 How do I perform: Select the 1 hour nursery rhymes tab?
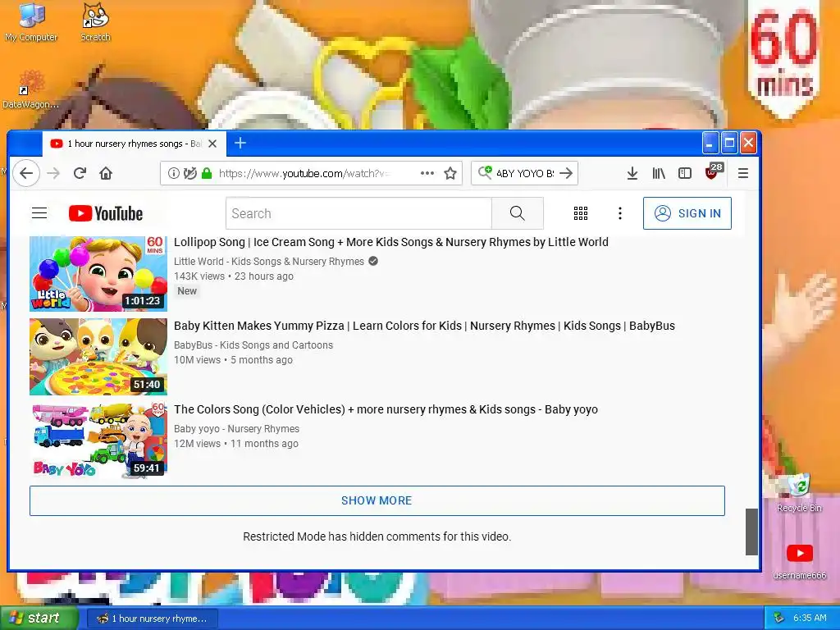[x=134, y=144]
